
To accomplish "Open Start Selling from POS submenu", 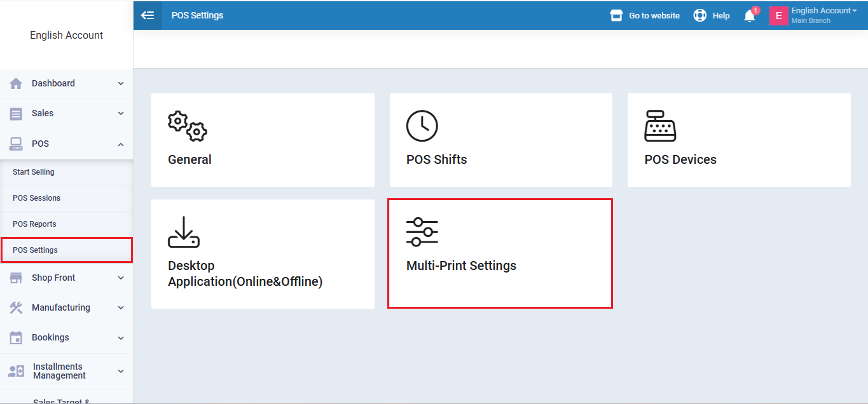I will (x=34, y=172).
